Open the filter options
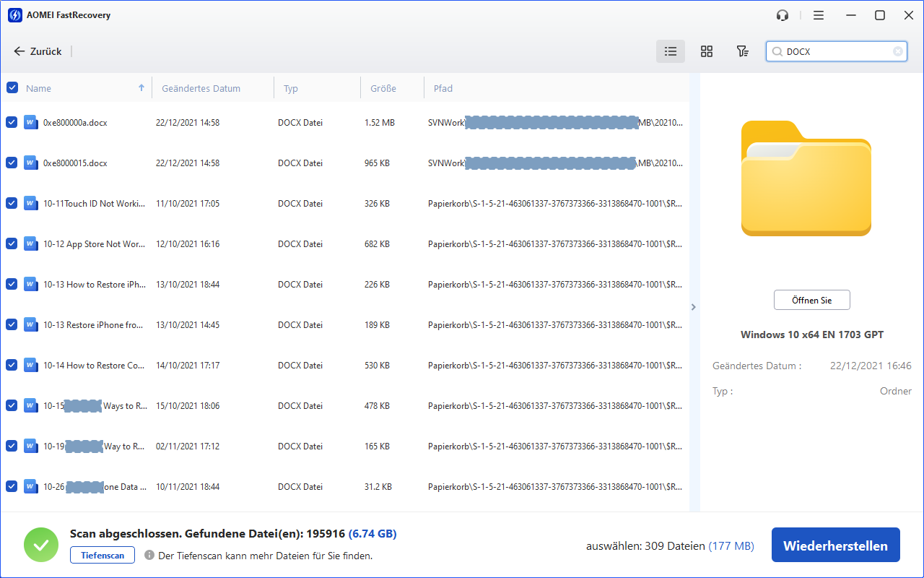Viewport: 924px width, 578px height. 742,51
